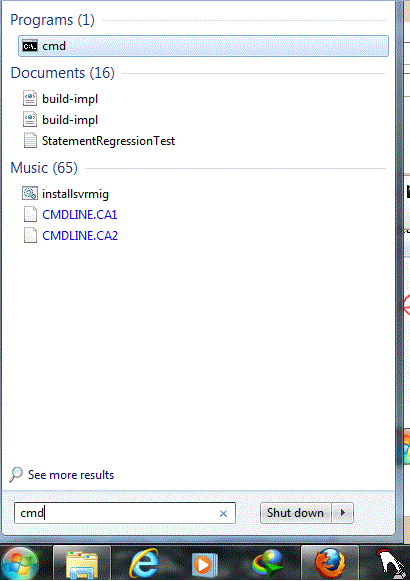Image resolution: width=410 pixels, height=581 pixels.
Task: Click the StatementRegressionTest notepad icon
Action: point(30,140)
